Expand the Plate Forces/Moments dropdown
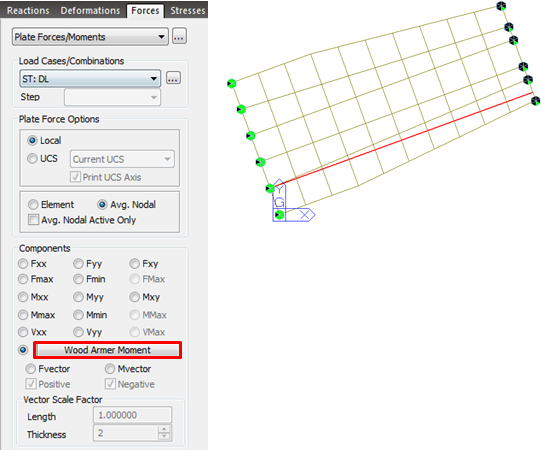542x450 pixels. [x=90, y=37]
